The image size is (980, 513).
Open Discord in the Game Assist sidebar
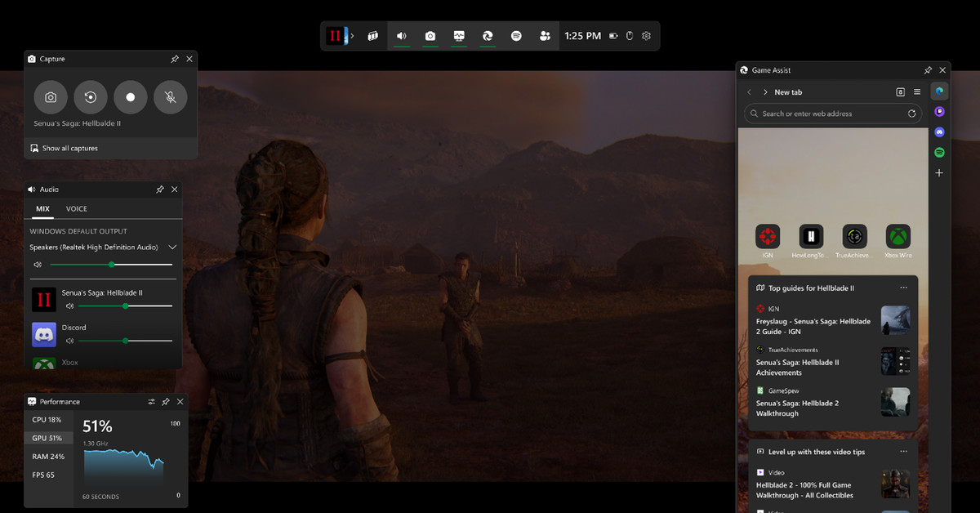(939, 132)
